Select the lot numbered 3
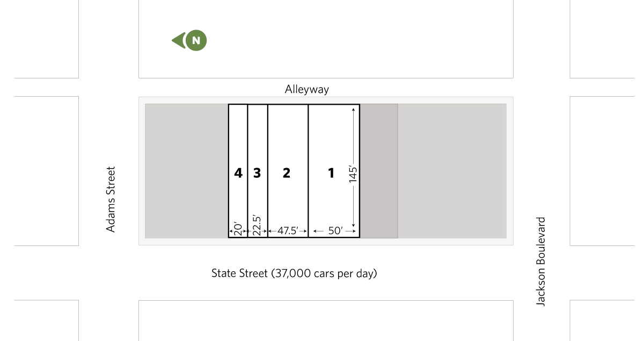Image resolution: width=644 pixels, height=341 pixels. [x=257, y=173]
